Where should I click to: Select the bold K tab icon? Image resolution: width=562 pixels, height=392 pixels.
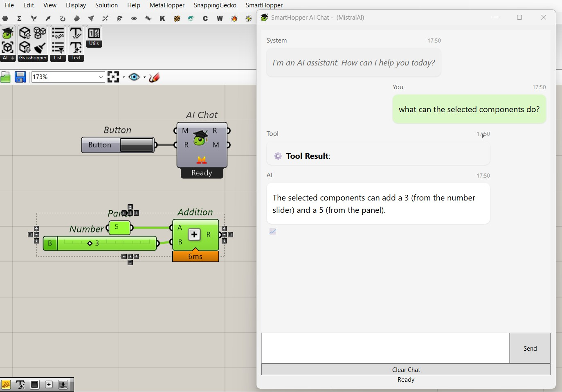tap(162, 18)
